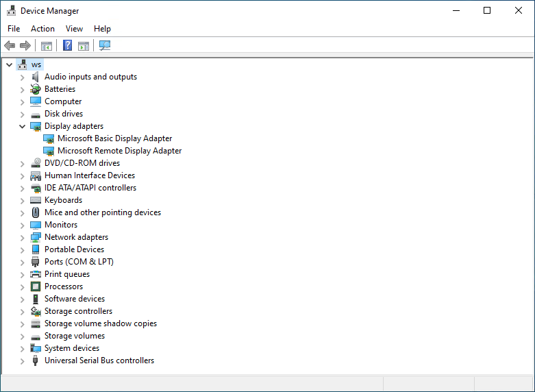Click the Forward arrow toolbar icon

tap(25, 46)
